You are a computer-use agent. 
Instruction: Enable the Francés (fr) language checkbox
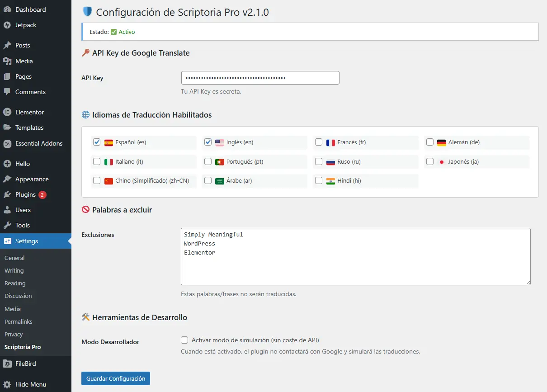[x=319, y=142]
